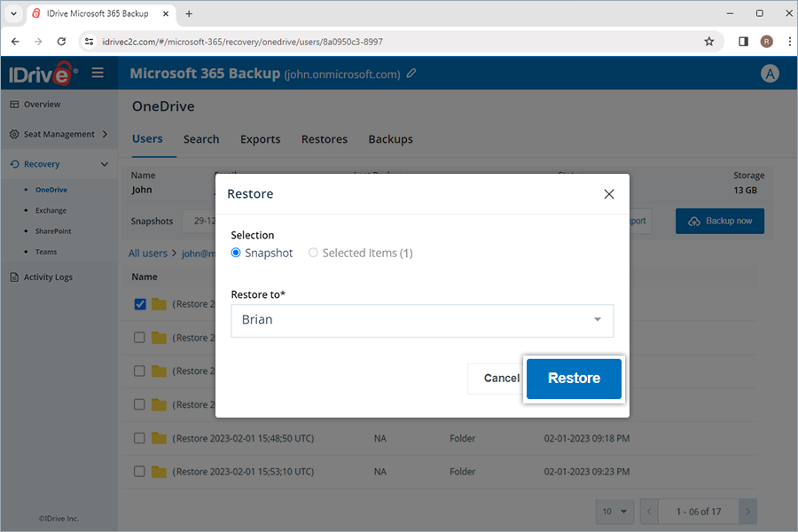Check the third Restore folder checkbox
Viewport: 798px width, 532px height.
click(x=139, y=372)
